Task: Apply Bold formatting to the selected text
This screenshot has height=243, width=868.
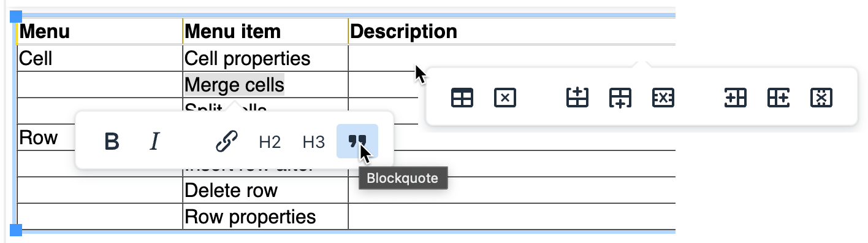Action: [x=112, y=142]
